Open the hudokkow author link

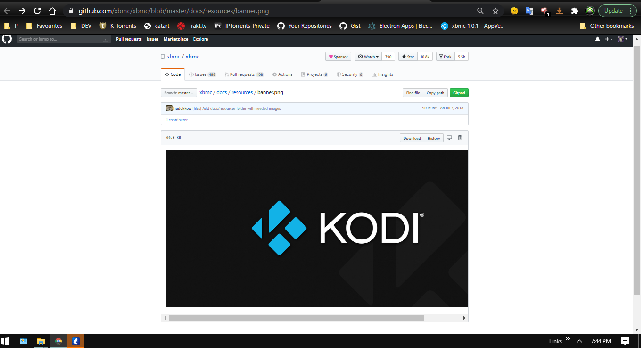[x=182, y=108]
